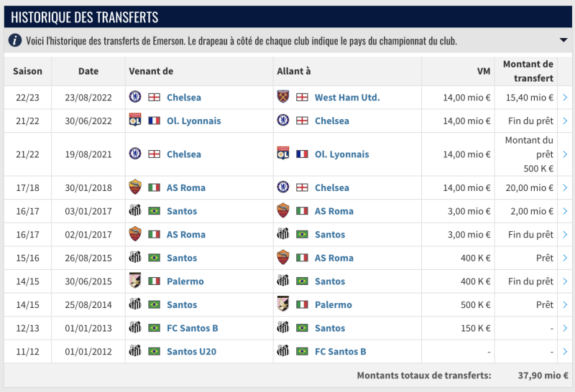
Task: Click the West Ham Utd. club crest
Action: click(282, 97)
